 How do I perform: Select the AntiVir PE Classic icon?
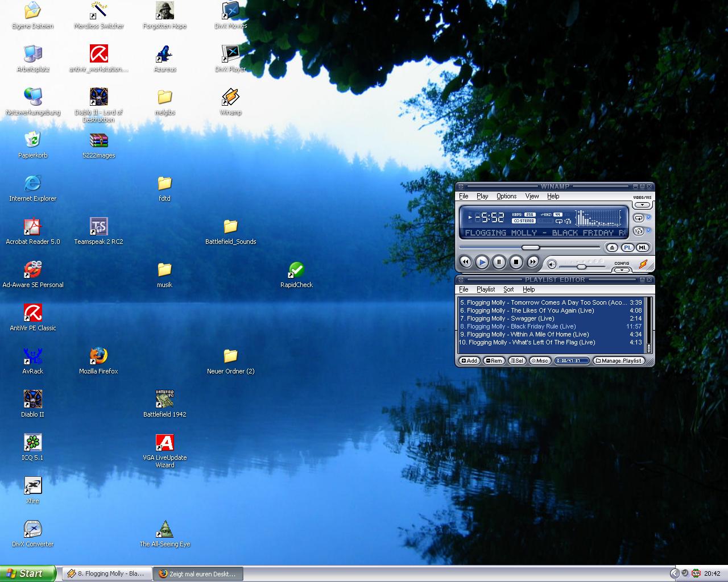click(x=33, y=318)
